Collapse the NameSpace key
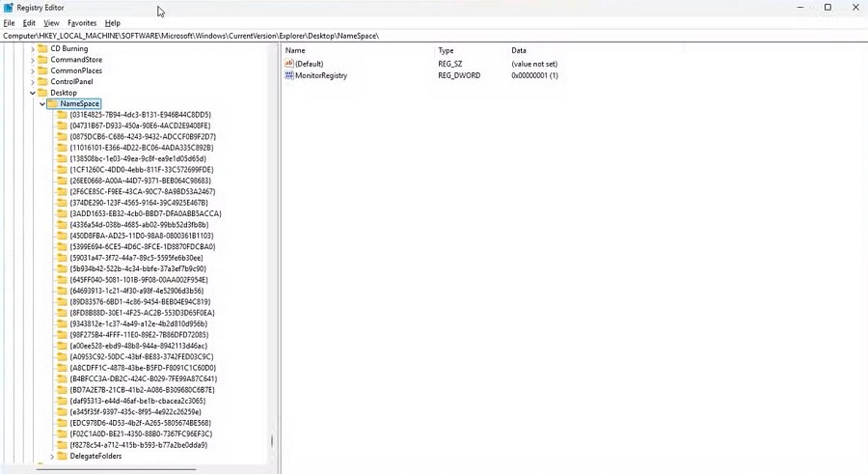The image size is (868, 474). coord(42,103)
